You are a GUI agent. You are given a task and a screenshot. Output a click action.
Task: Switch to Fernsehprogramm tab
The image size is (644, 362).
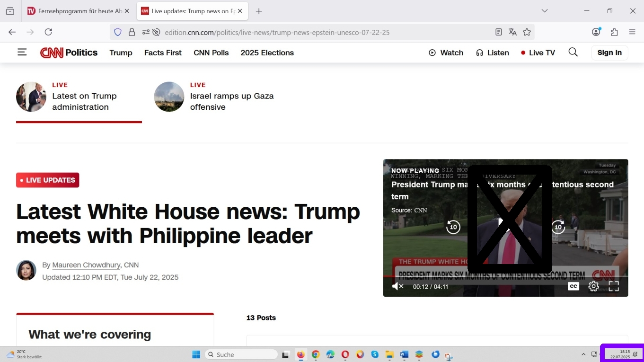click(76, 11)
